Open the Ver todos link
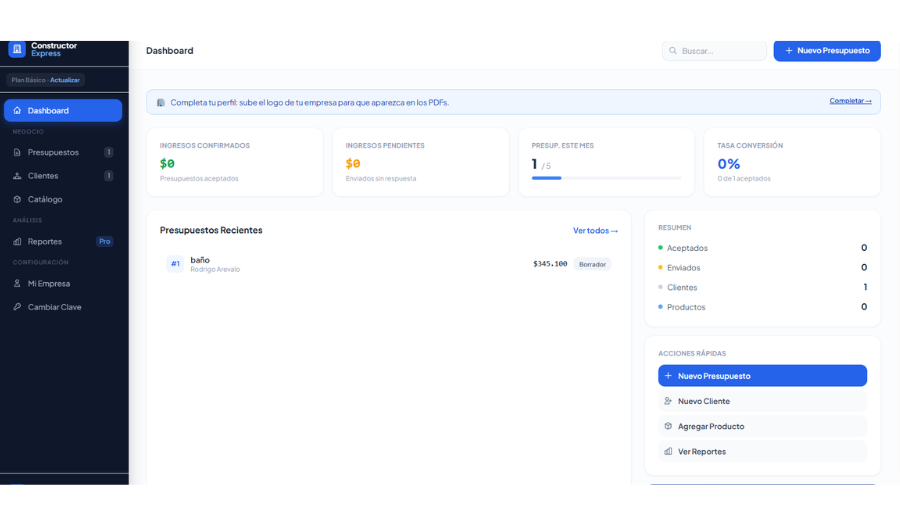 click(x=595, y=231)
